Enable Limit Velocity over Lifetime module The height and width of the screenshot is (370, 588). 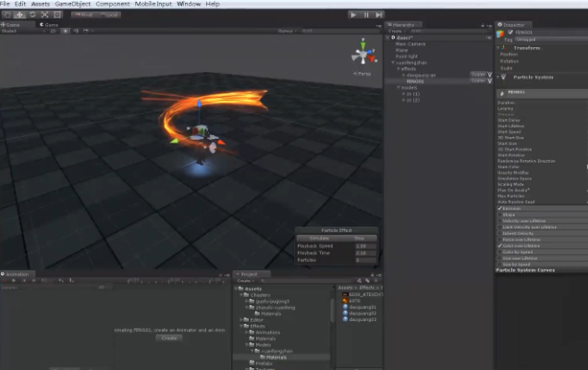tap(500, 227)
